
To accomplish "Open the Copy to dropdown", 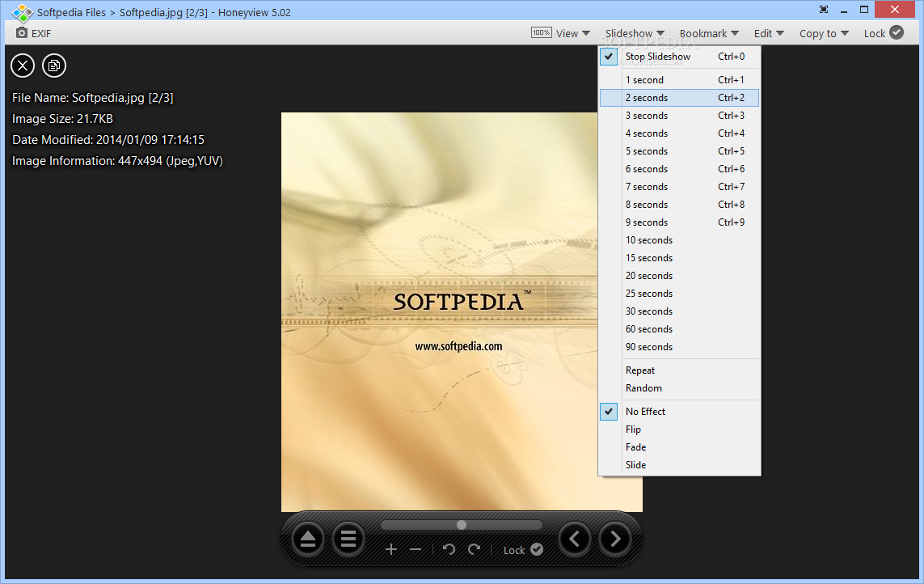I will [824, 34].
